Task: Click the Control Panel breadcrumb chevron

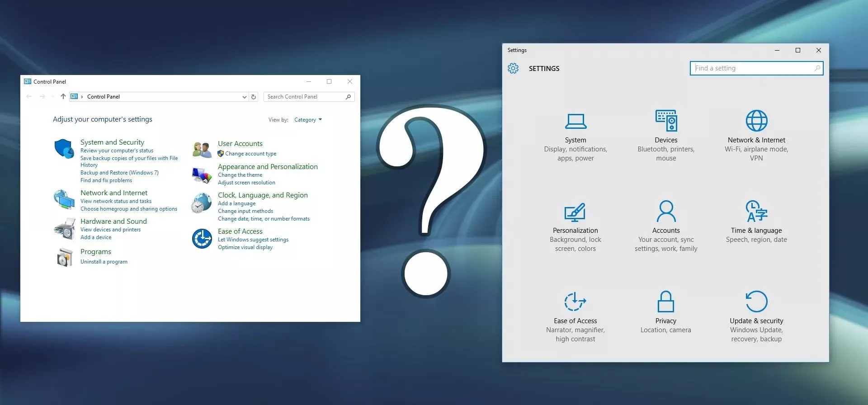Action: click(x=82, y=97)
